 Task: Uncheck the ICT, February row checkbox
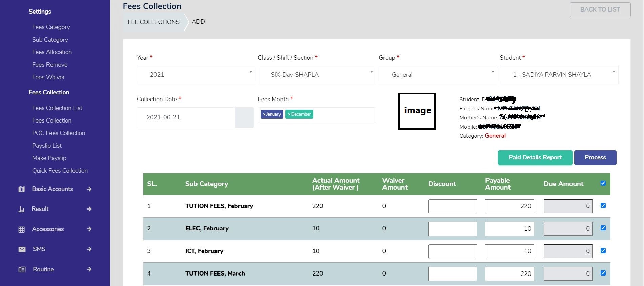tap(603, 250)
